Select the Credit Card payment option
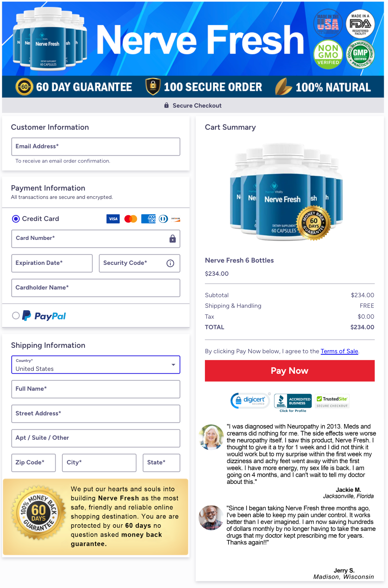The width and height of the screenshot is (388, 588). pos(16,219)
